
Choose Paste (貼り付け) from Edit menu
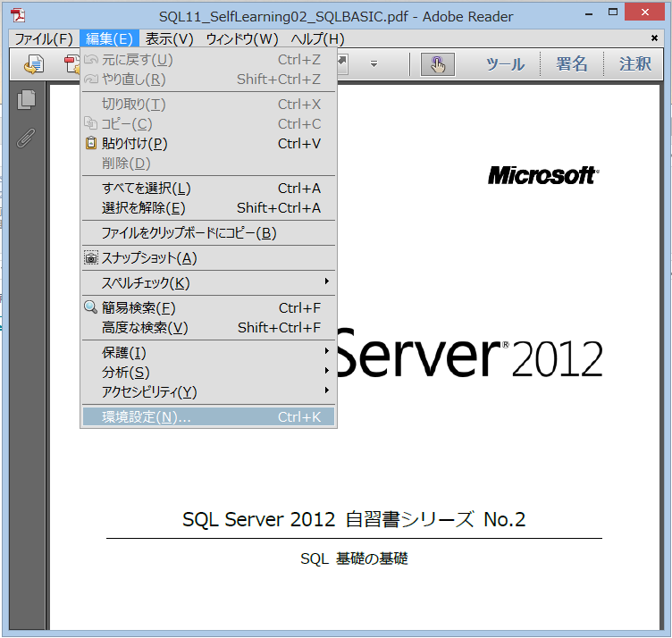tap(134, 144)
